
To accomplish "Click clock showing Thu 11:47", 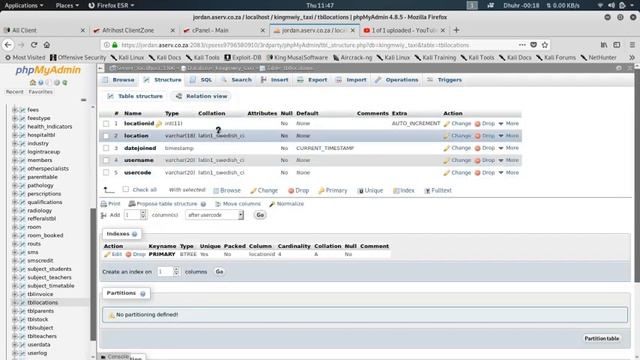I will click(320, 5).
